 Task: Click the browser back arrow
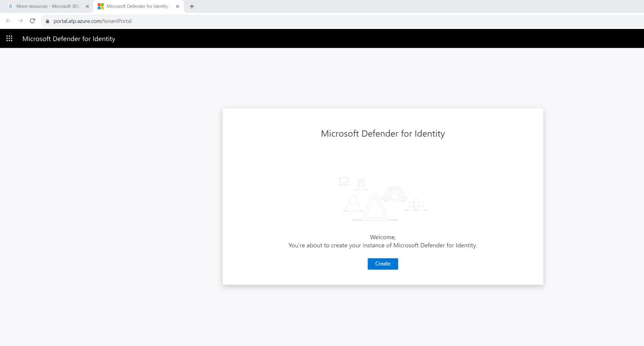point(8,21)
